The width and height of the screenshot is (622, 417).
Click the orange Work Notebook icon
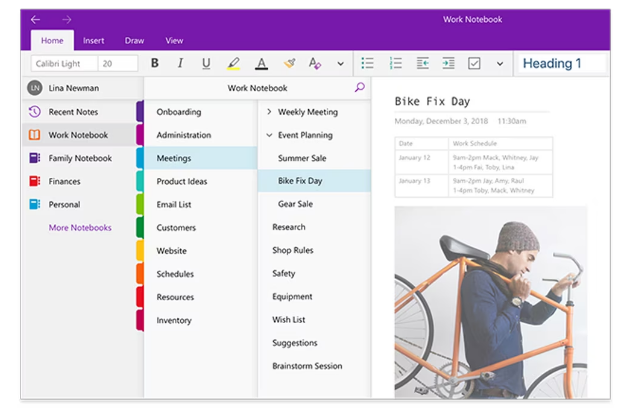35,135
